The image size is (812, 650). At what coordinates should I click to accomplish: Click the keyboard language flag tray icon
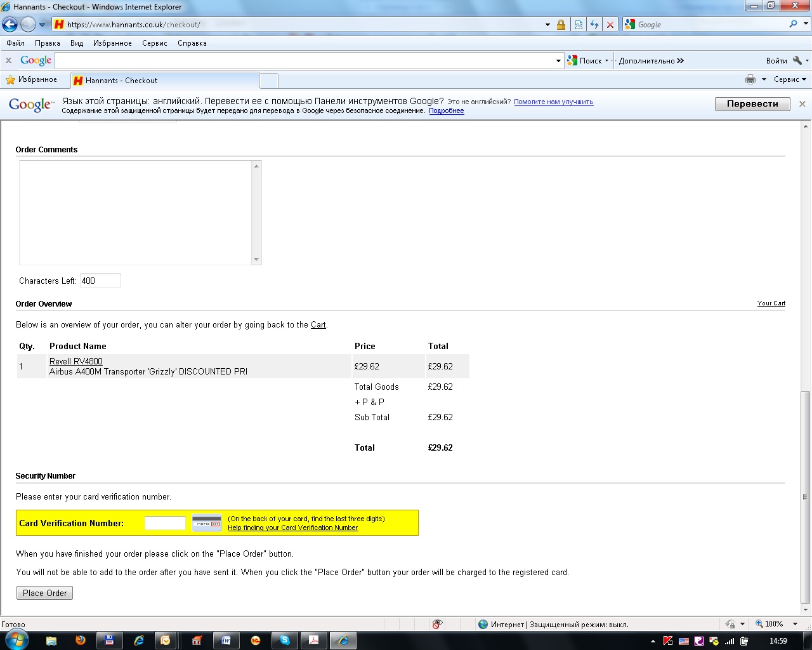click(x=683, y=641)
